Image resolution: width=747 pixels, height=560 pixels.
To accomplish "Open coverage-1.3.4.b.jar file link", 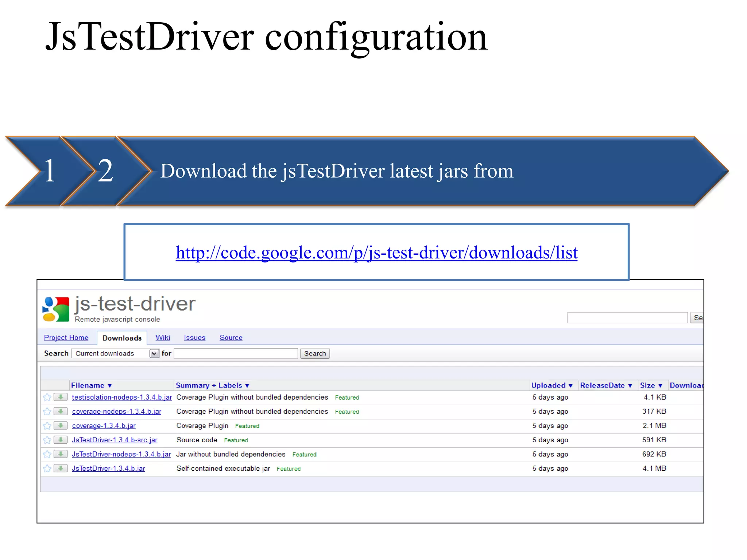I will click(x=104, y=426).
